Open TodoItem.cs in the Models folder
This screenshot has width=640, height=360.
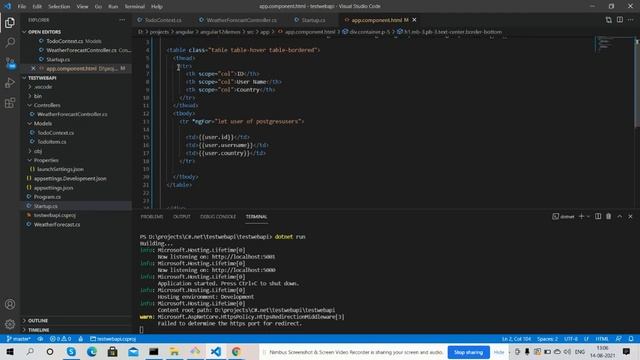point(51,142)
